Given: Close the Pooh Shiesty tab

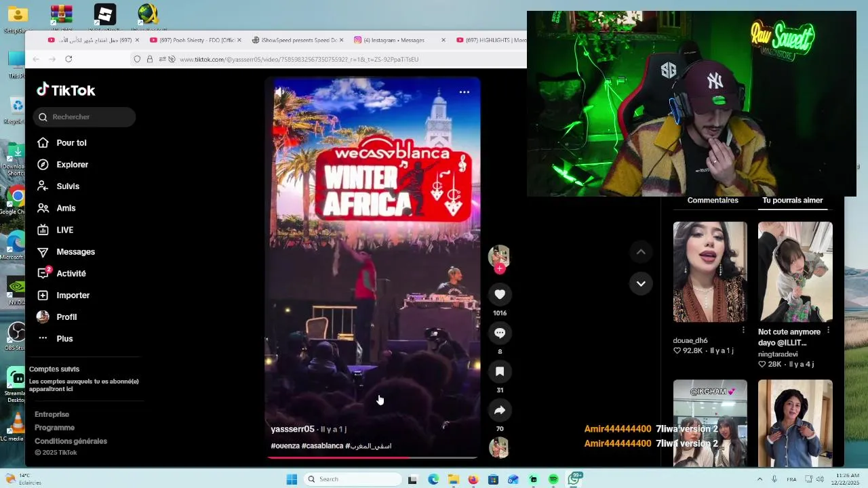Looking at the screenshot, I should 239,40.
